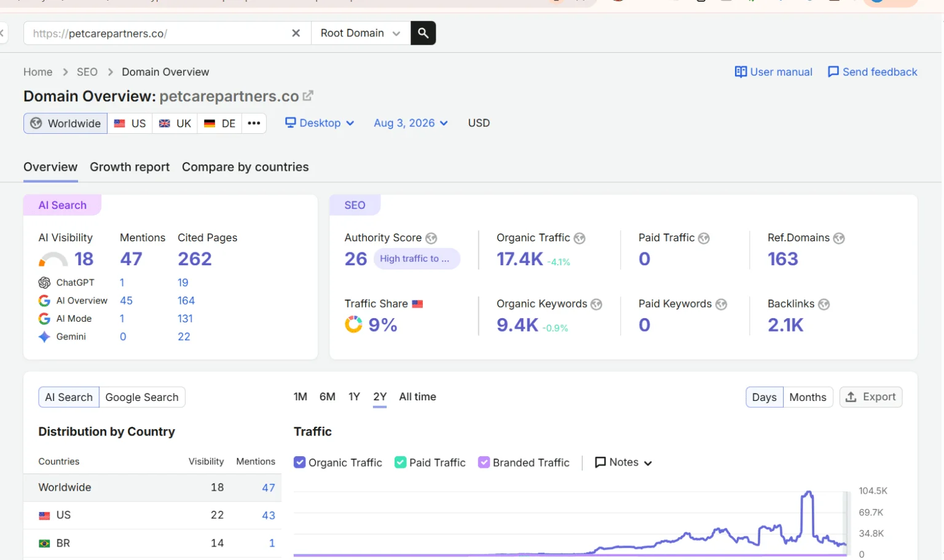Image resolution: width=944 pixels, height=560 pixels.
Task: Switch chart to Months view
Action: click(x=808, y=397)
